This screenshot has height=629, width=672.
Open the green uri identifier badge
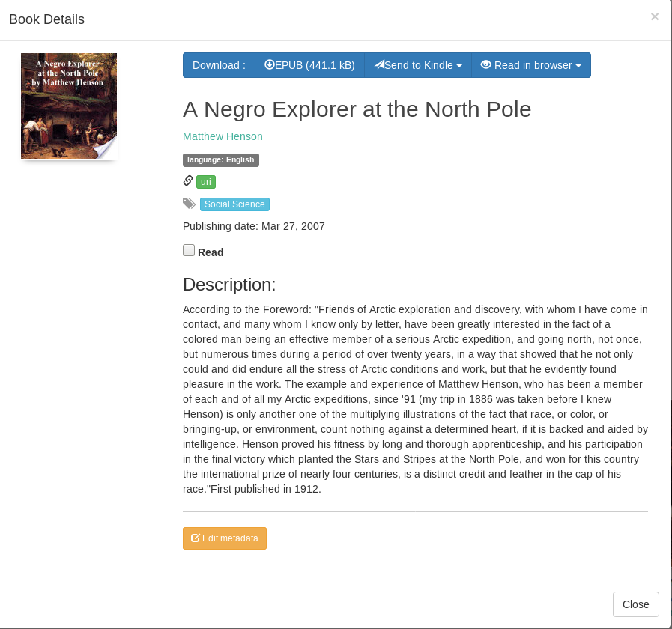coord(206,182)
